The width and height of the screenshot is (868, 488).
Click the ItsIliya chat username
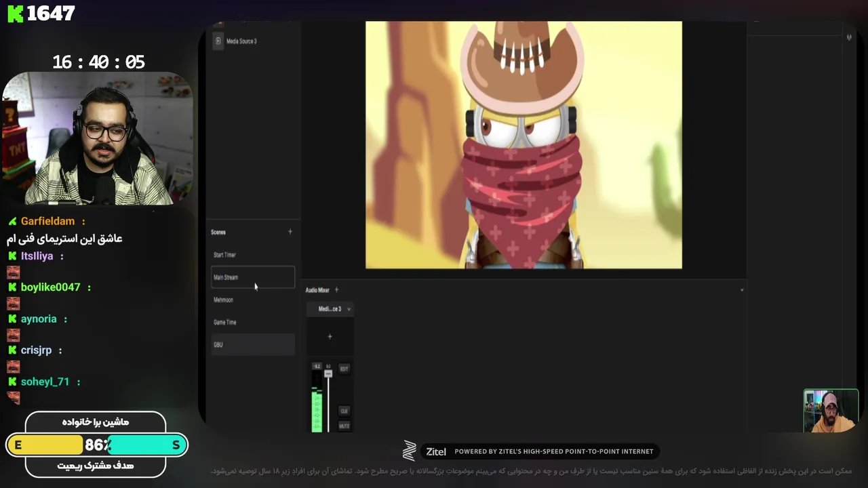pos(37,256)
